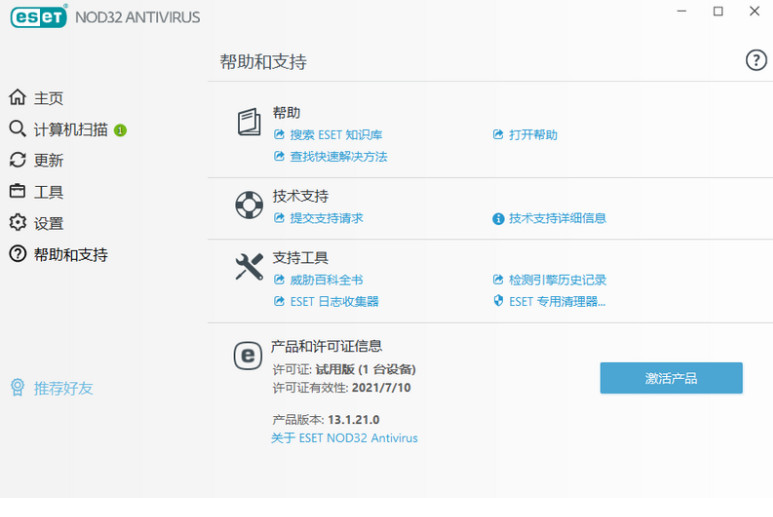Click the lifebuoy icon in the 技术支持 section
Screen dimensions: 773x517
pos(249,205)
